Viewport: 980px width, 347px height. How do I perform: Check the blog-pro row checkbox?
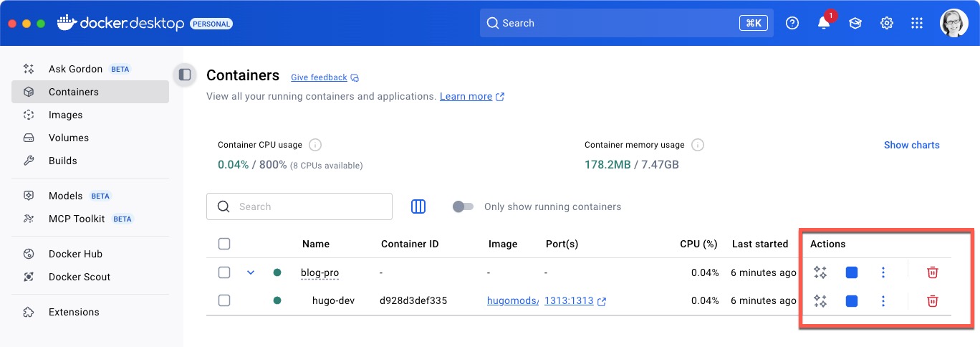pyautogui.click(x=224, y=272)
